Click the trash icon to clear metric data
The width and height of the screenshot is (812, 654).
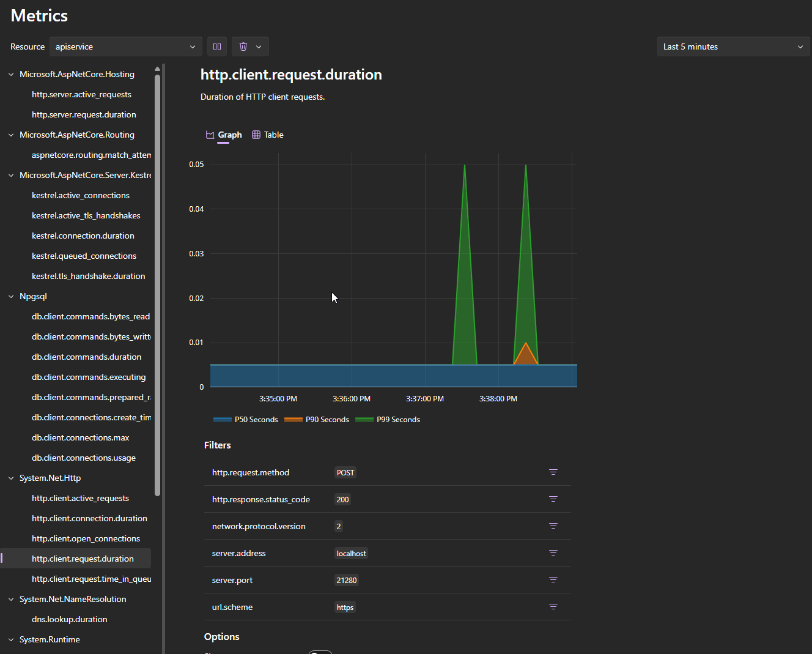coord(242,46)
